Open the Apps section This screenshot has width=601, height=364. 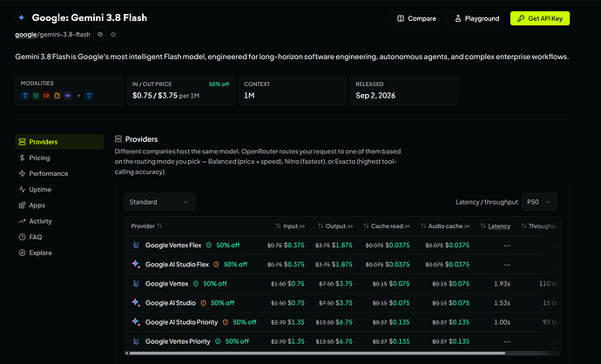pos(59,206)
